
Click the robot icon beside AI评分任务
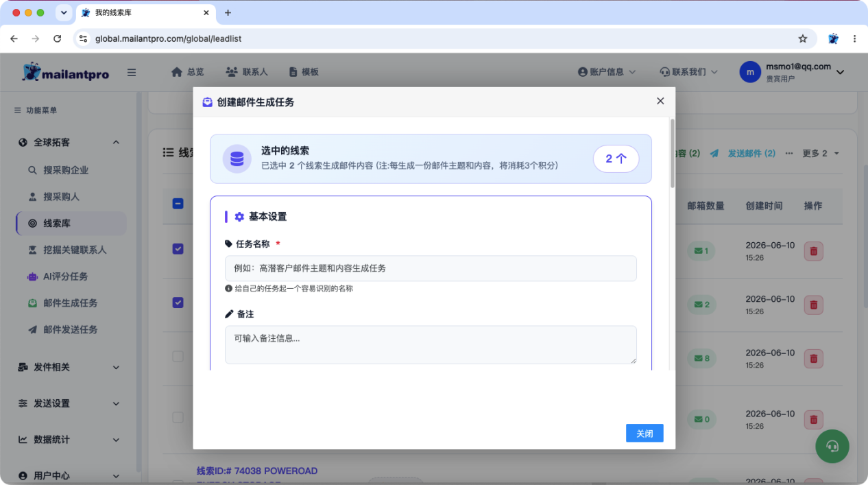point(32,276)
